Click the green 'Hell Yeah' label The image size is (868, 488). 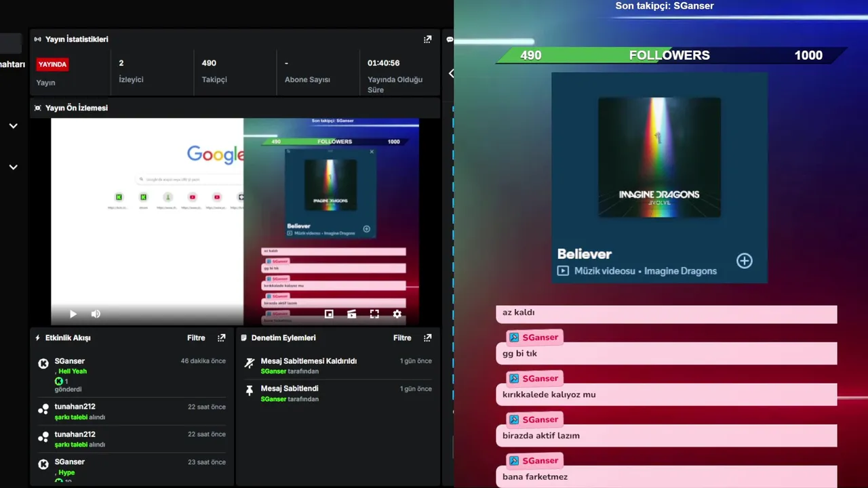click(x=73, y=371)
